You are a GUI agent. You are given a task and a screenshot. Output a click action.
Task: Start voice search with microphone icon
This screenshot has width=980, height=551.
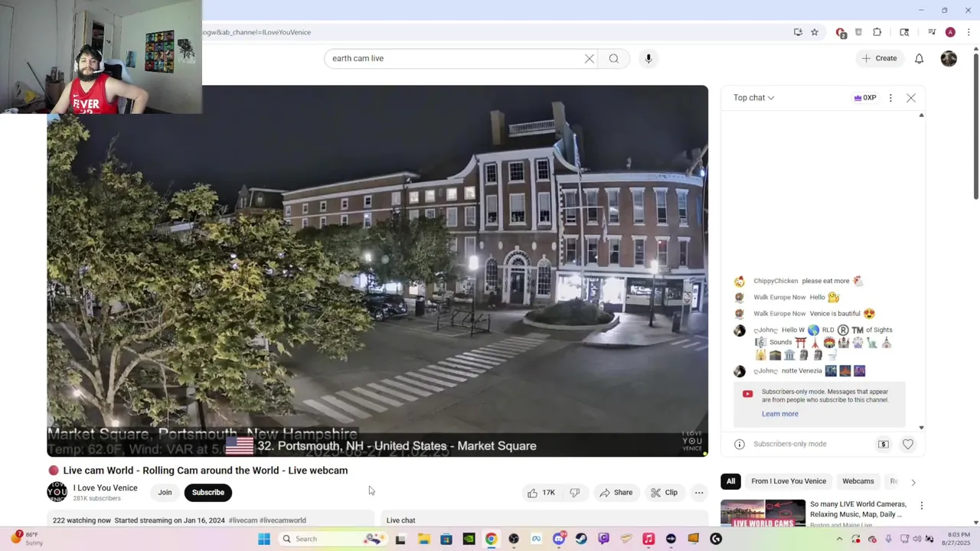pos(648,58)
